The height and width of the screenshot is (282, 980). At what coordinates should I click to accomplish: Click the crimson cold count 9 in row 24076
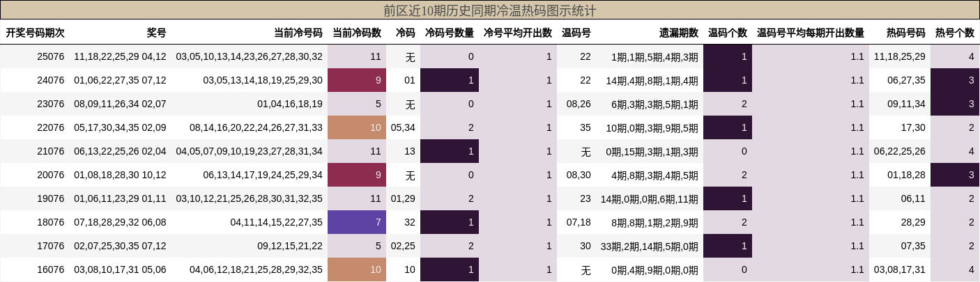pos(357,81)
